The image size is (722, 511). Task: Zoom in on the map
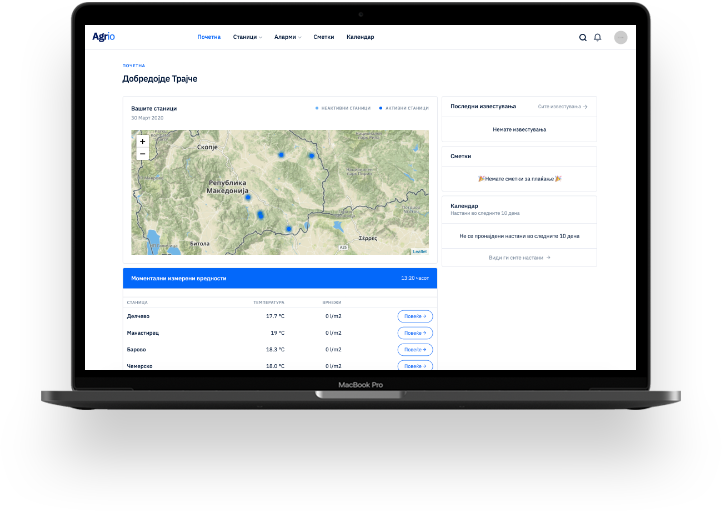[x=142, y=142]
